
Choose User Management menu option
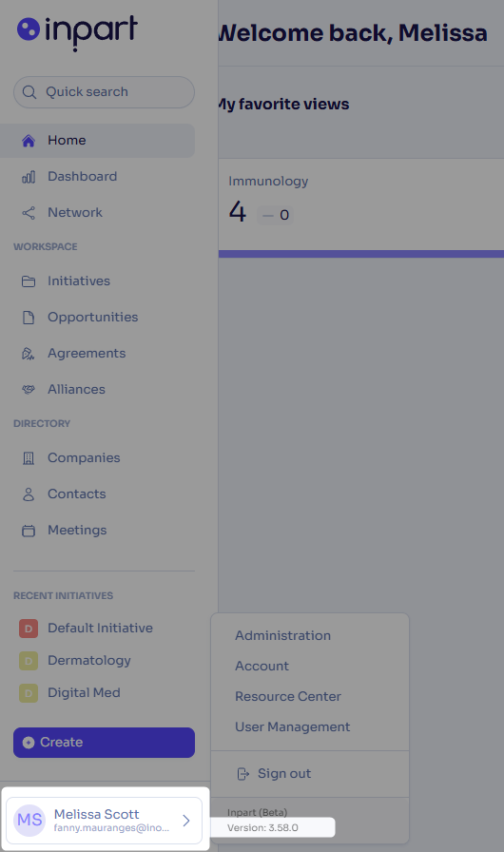[x=292, y=727]
